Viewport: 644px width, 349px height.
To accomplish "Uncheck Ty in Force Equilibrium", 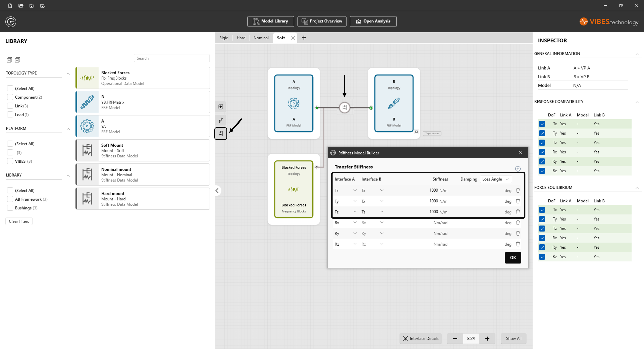I will pyautogui.click(x=542, y=219).
